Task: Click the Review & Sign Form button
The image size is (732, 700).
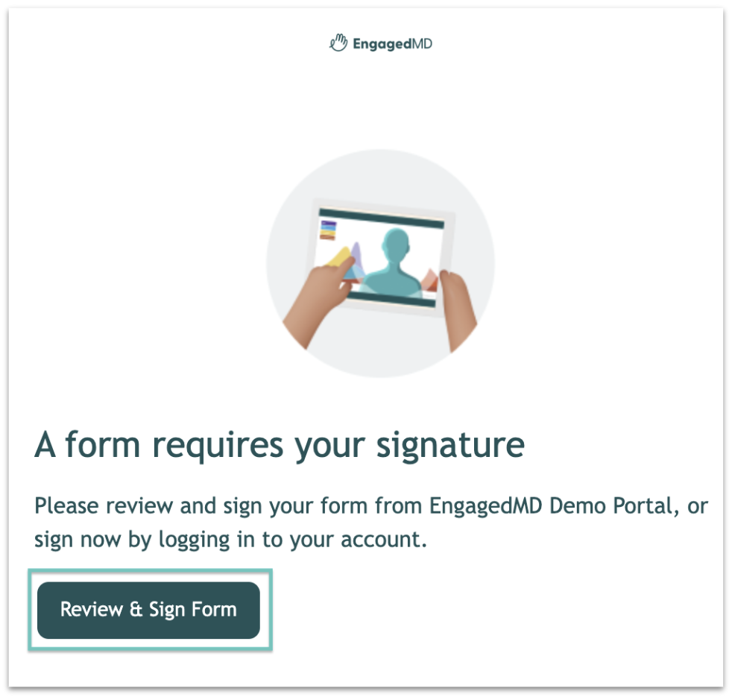Action: point(148,610)
